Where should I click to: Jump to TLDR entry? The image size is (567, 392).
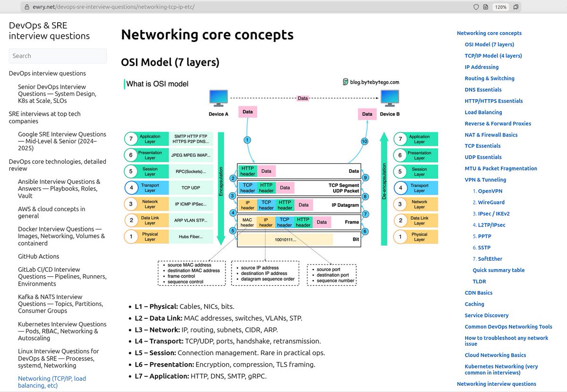[479, 281]
